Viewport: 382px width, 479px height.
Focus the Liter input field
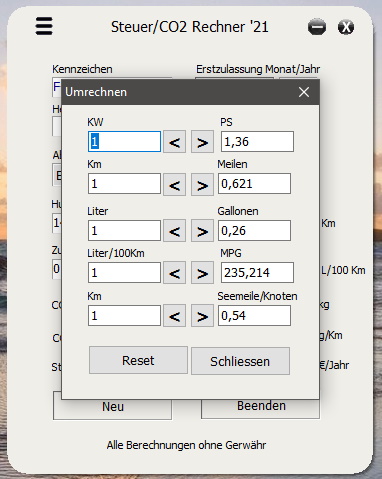[x=124, y=230]
